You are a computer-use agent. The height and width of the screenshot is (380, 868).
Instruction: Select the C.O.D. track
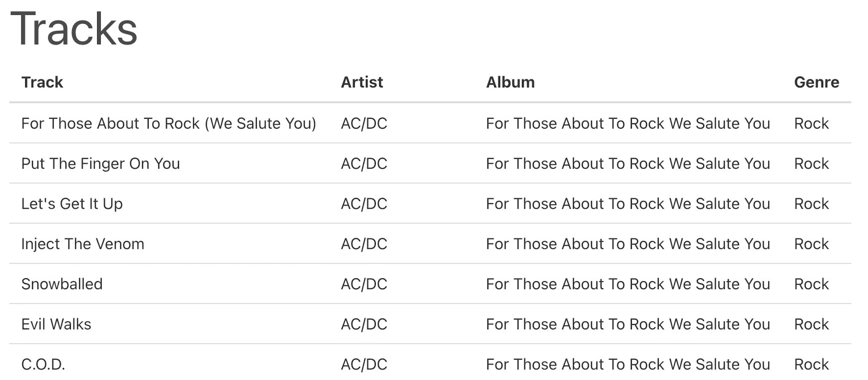(x=43, y=364)
